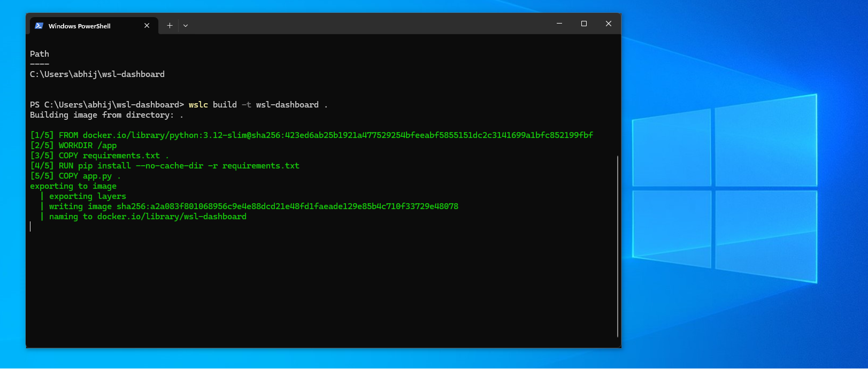Viewport: 868px width, 369px height.
Task: Click the [1/5] FROM docker.io line
Action: point(311,135)
